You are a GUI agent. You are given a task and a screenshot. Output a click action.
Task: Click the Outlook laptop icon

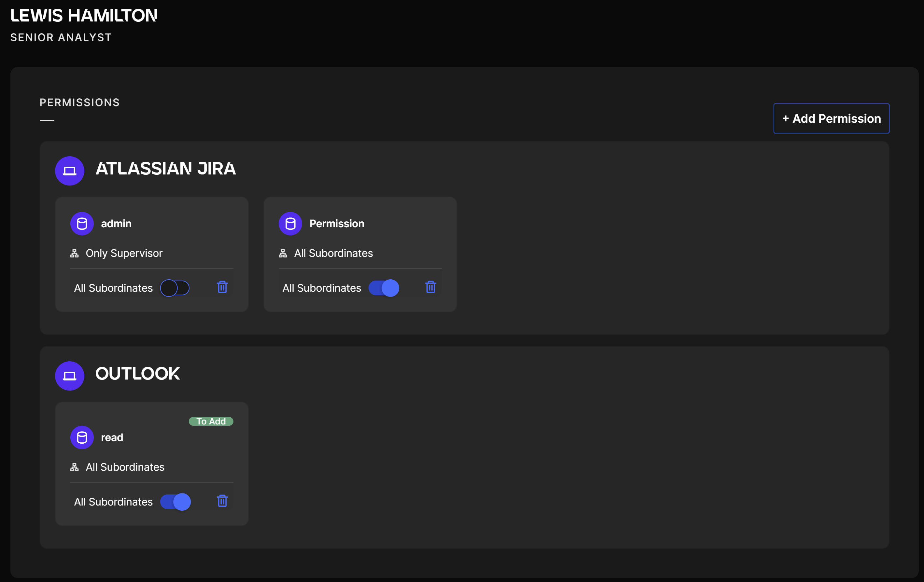point(69,376)
